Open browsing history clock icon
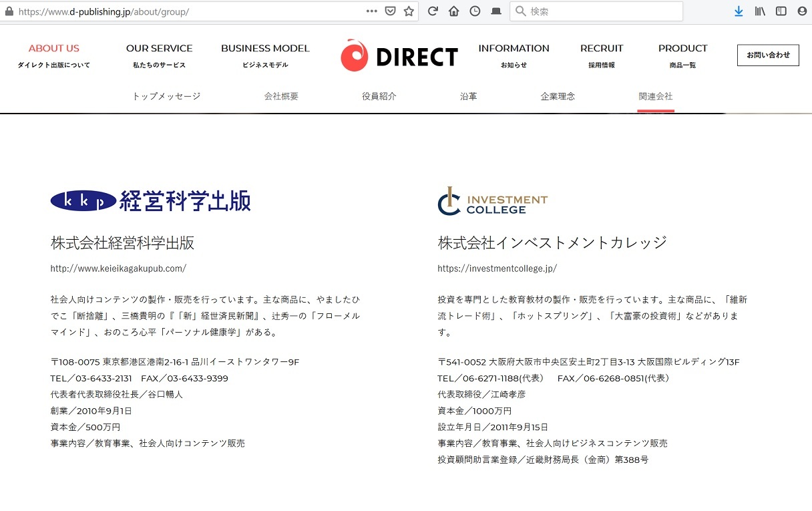 tap(475, 11)
